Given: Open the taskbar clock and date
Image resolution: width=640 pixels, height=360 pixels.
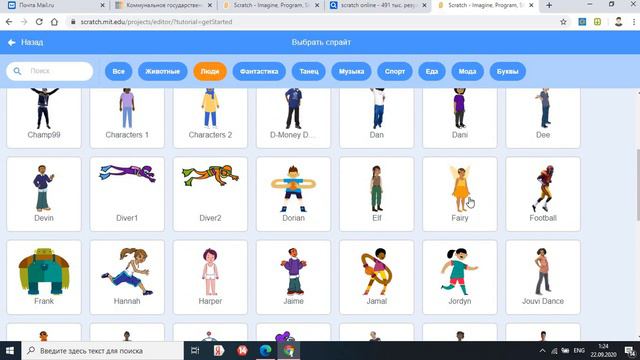Looking at the screenshot, I should (x=603, y=351).
